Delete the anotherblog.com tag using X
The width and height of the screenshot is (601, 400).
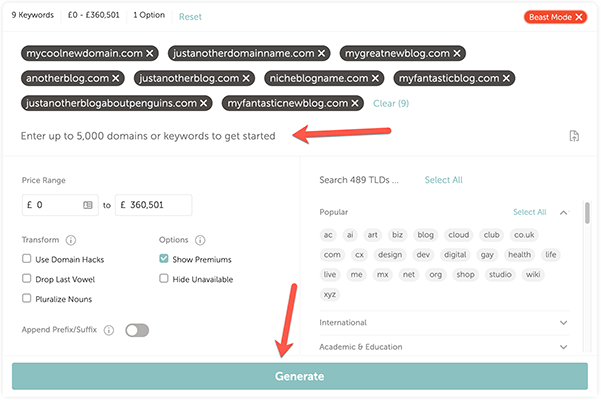[115, 79]
